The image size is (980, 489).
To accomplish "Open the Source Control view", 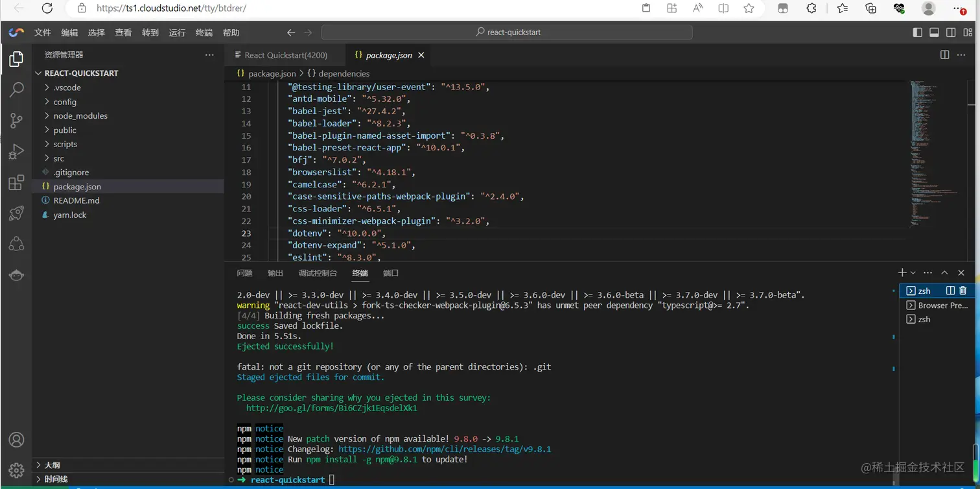I will coord(17,121).
